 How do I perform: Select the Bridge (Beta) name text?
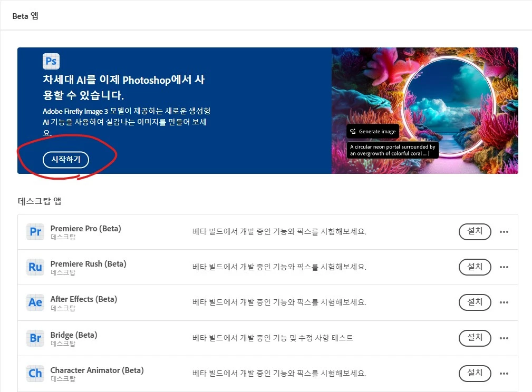pos(74,335)
